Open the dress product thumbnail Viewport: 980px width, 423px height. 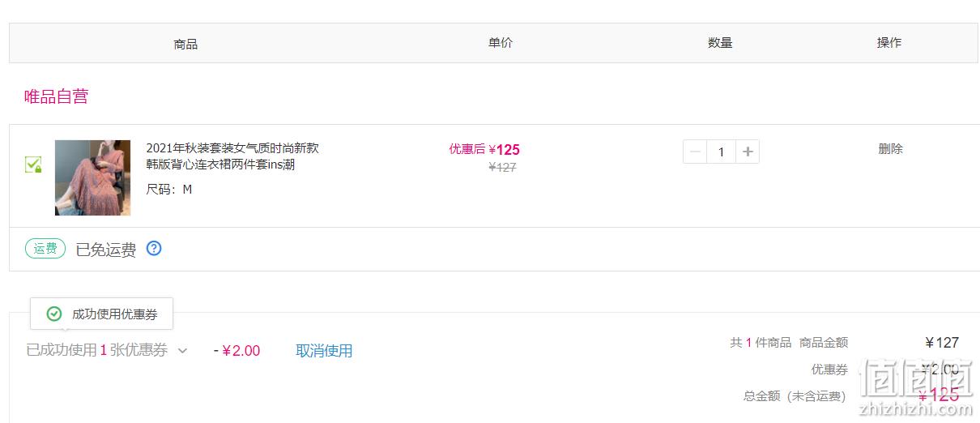point(92,177)
